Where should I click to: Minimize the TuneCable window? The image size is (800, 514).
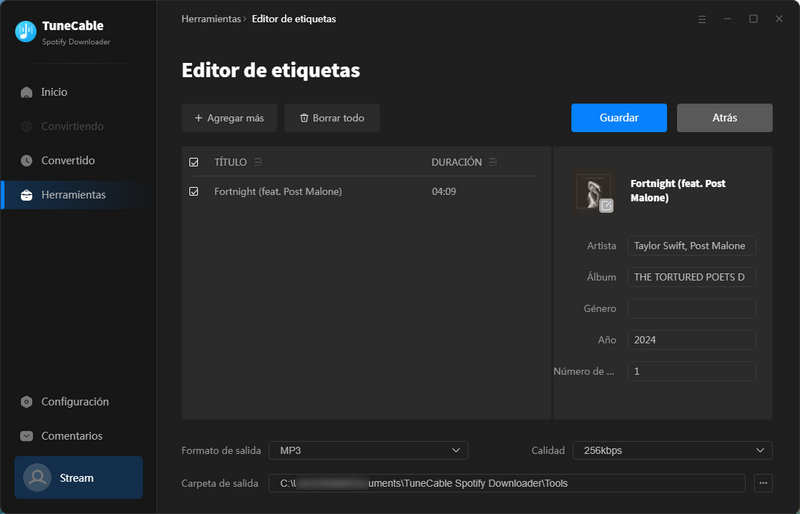tap(728, 19)
